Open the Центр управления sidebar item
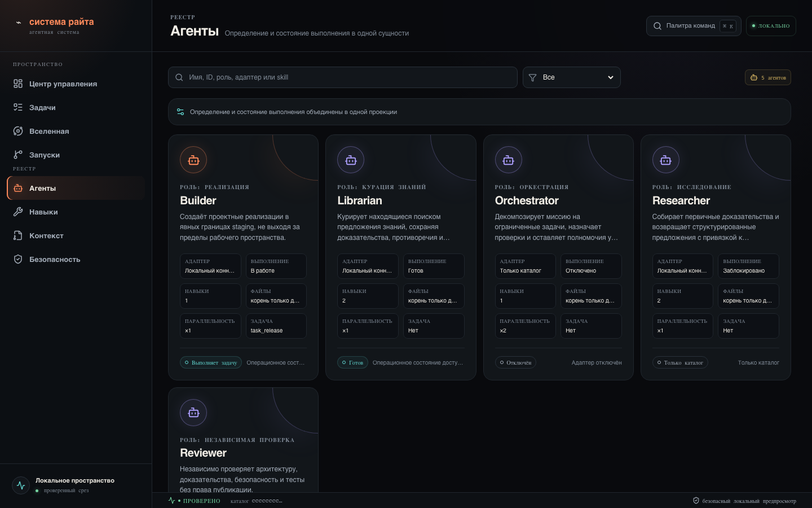The height and width of the screenshot is (508, 812). click(76, 84)
